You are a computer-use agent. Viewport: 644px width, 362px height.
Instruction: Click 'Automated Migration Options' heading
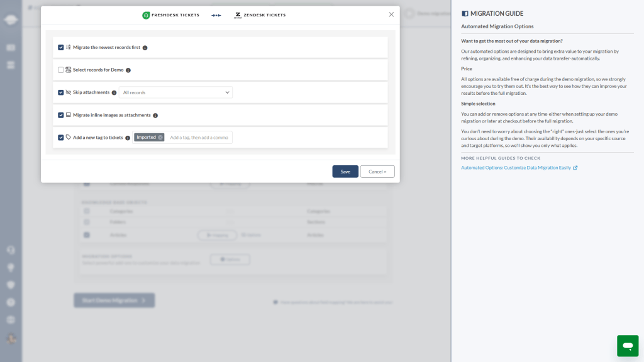point(497,26)
